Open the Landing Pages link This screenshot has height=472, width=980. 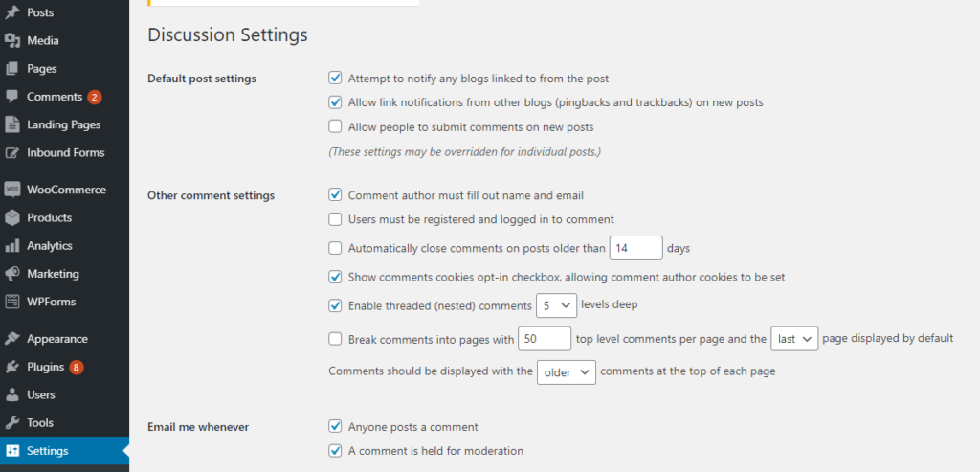pos(64,124)
